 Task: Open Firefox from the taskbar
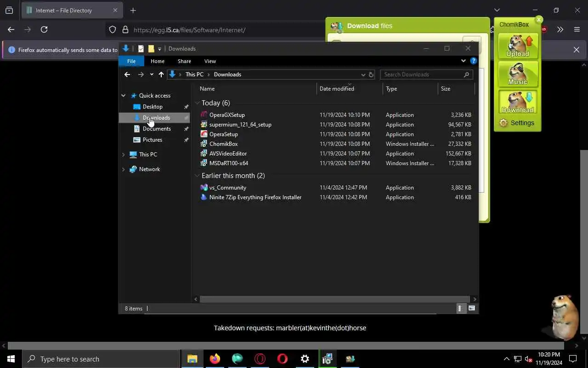[215, 359]
